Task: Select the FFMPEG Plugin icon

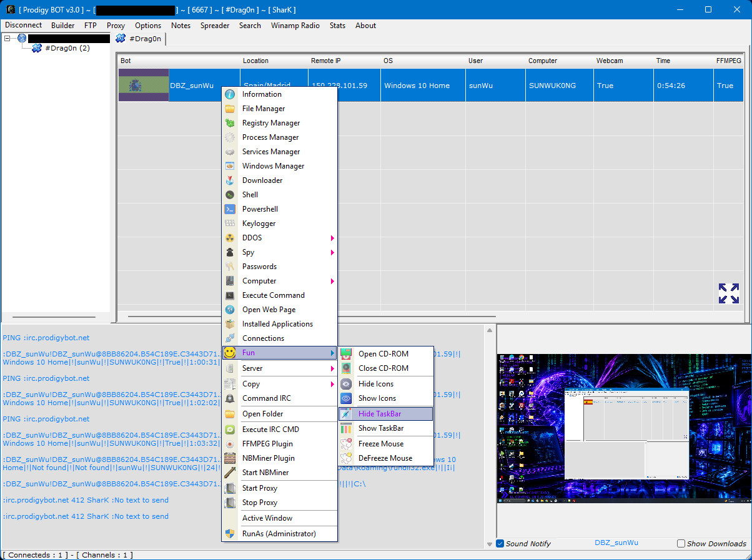Action: tap(230, 444)
